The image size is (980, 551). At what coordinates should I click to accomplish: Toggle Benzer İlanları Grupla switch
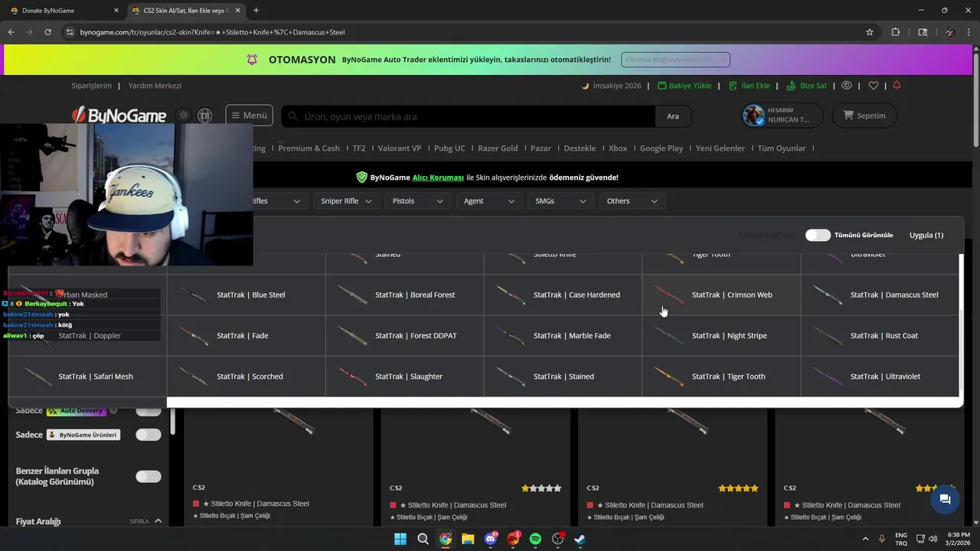[149, 476]
